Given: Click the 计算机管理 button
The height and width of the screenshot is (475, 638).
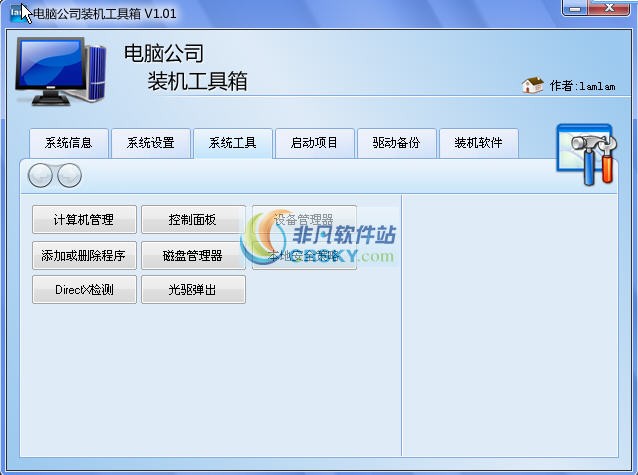Looking at the screenshot, I should pos(84,220).
